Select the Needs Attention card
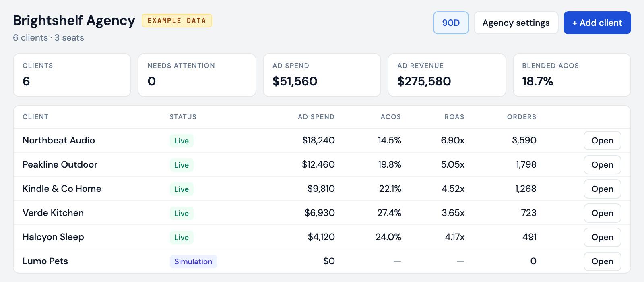The width and height of the screenshot is (644, 282). (x=197, y=75)
